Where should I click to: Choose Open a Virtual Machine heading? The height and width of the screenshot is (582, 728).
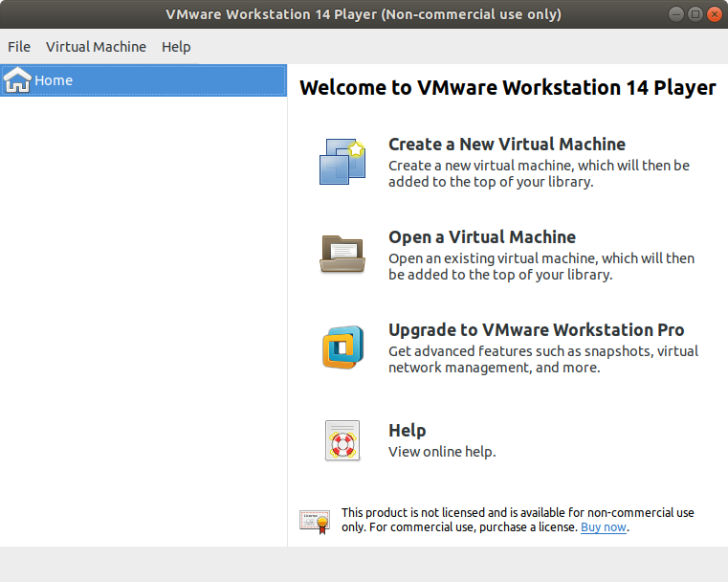[x=482, y=237]
